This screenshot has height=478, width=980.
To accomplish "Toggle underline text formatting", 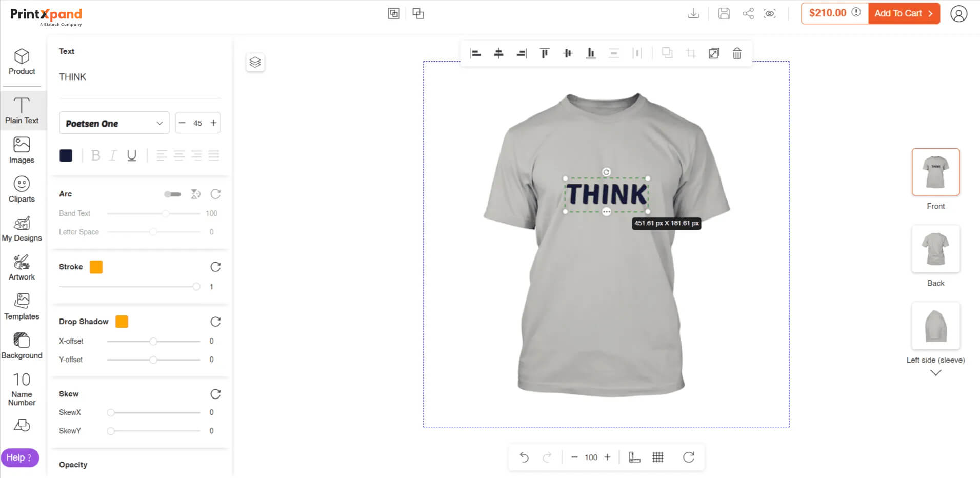I will tap(132, 155).
